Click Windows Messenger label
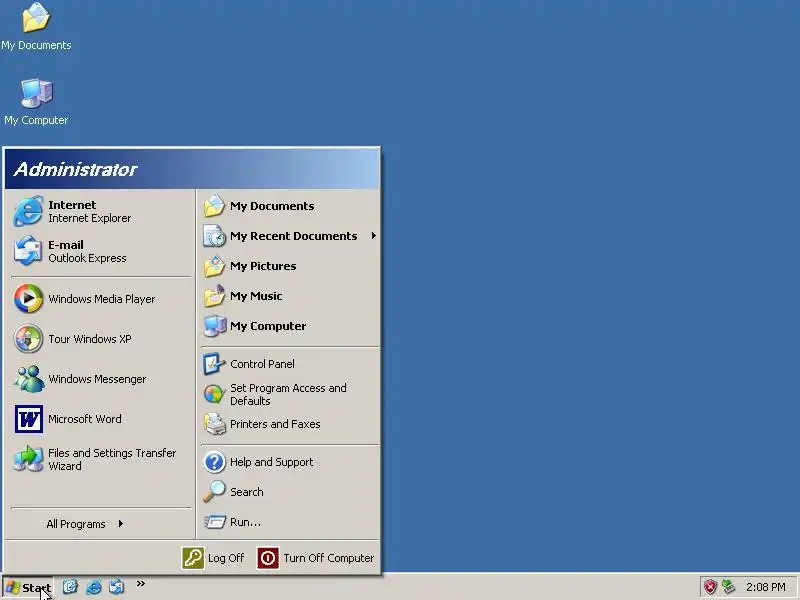The height and width of the screenshot is (600, 800). (x=97, y=379)
